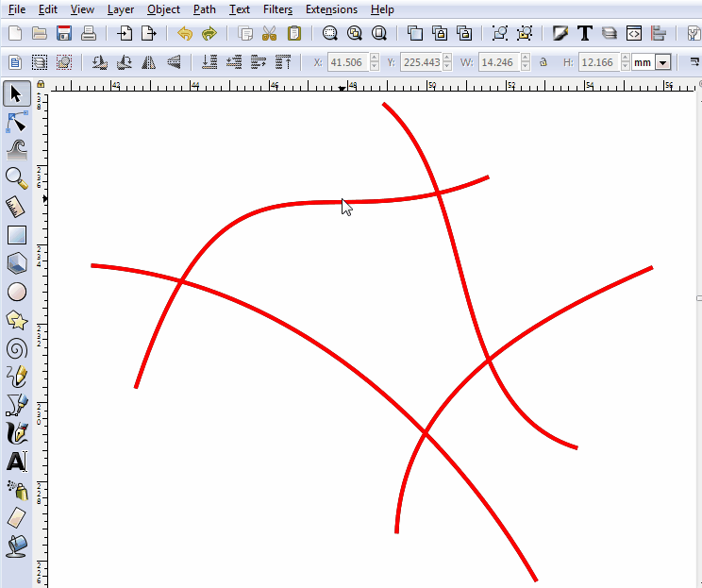Viewport: 702px width, 588px height.
Task: Click the Import icon
Action: click(125, 34)
